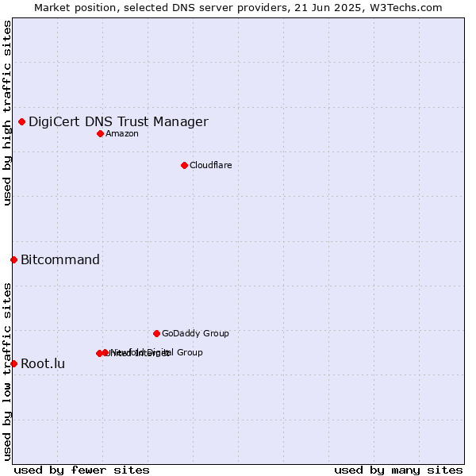Click the Cloudflare data point marker
The height and width of the screenshot is (476, 476).
tap(185, 166)
